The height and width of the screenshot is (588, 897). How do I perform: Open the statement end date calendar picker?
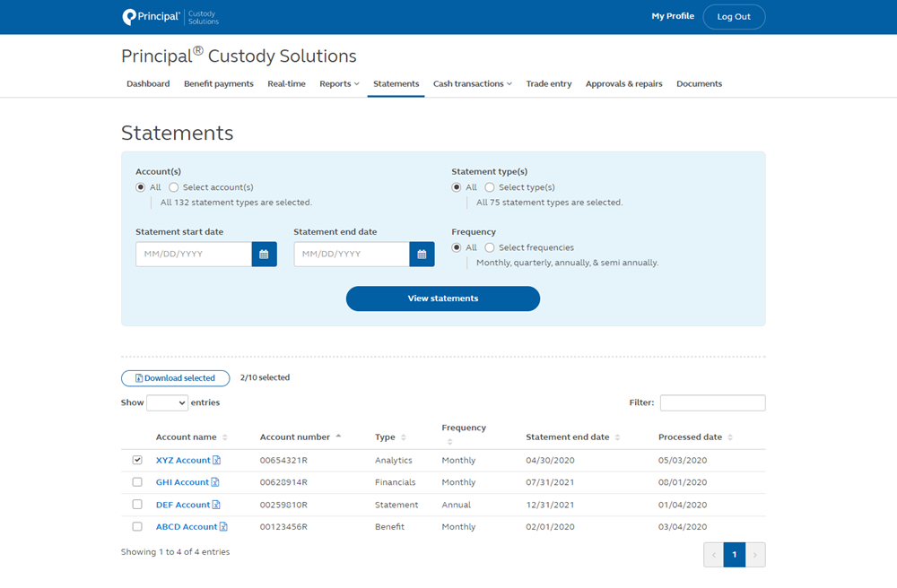click(422, 254)
